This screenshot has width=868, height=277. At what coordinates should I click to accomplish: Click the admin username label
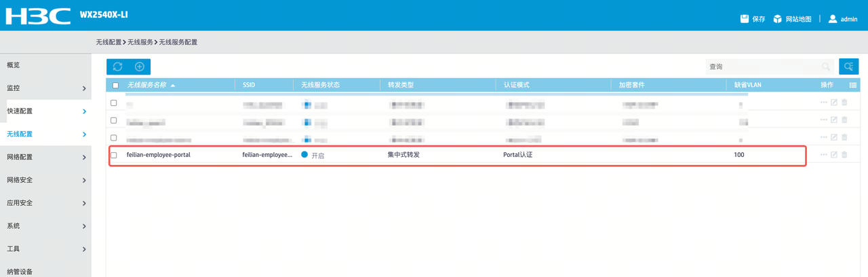coord(849,19)
